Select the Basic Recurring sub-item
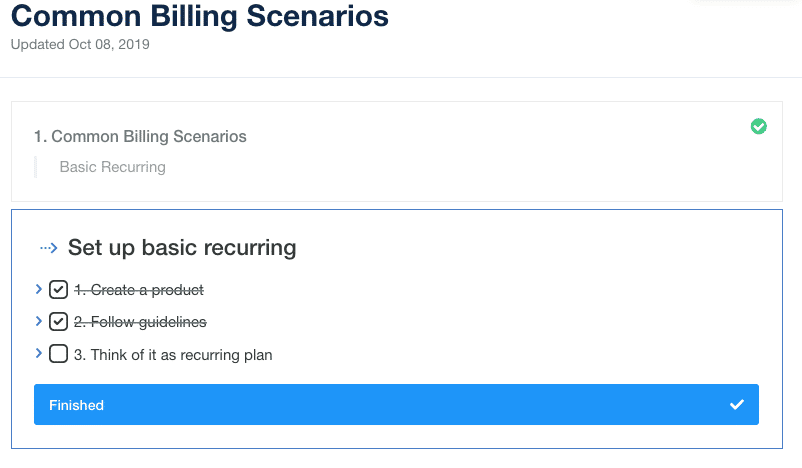The width and height of the screenshot is (802, 468). (113, 167)
